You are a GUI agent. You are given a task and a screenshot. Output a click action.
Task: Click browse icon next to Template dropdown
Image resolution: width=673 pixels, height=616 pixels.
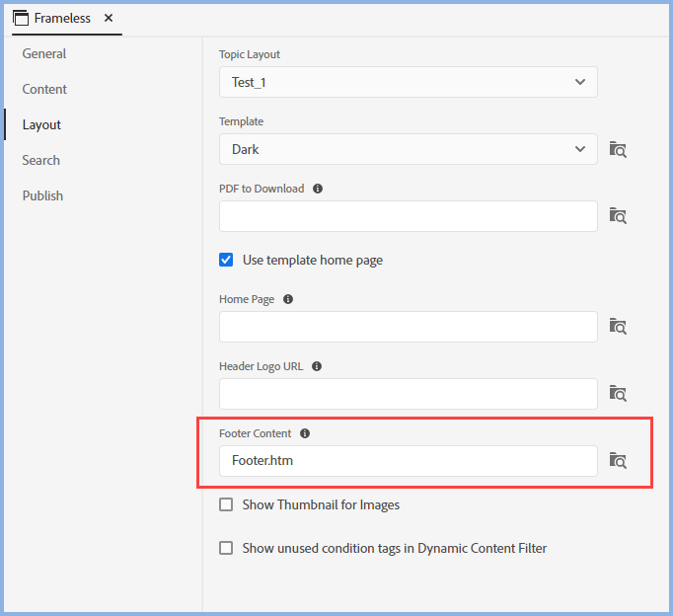tap(618, 149)
